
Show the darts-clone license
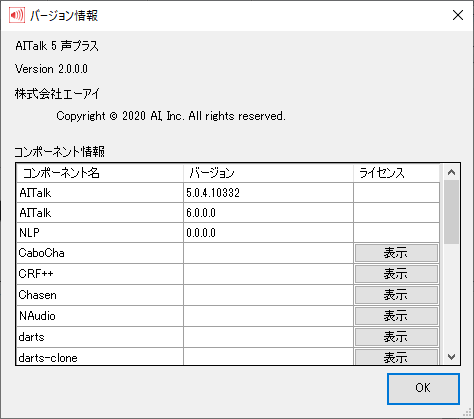396,357
